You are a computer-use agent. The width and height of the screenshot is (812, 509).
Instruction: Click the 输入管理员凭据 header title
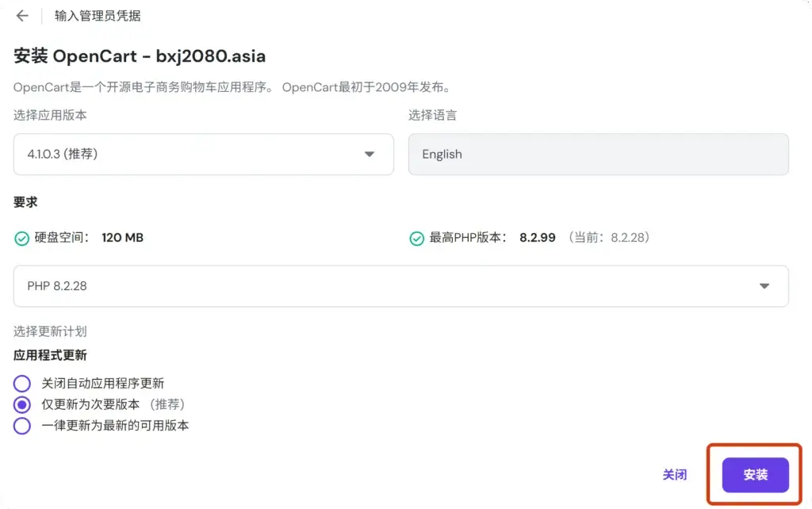point(98,16)
